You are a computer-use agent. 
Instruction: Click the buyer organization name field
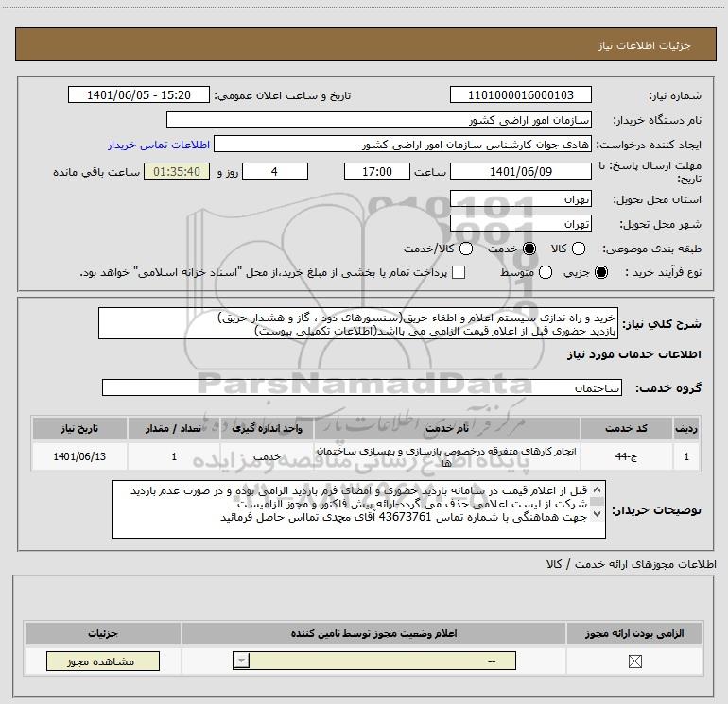click(379, 120)
